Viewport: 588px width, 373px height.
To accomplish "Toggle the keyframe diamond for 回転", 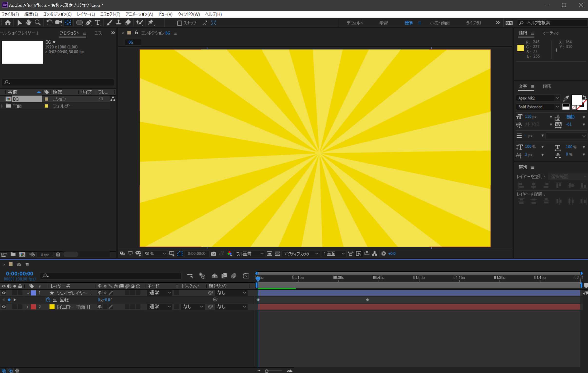I will point(9,300).
